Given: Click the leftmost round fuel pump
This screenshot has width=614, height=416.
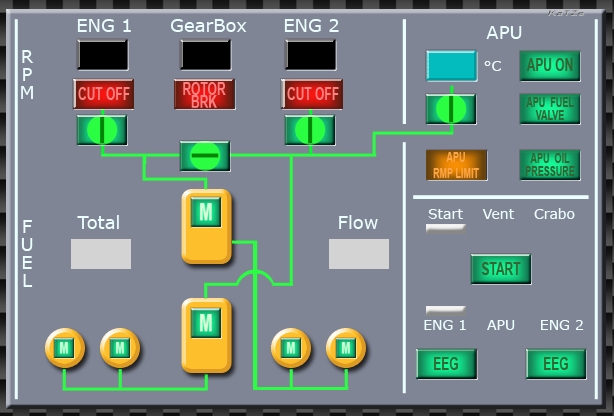Looking at the screenshot, I should [x=65, y=348].
